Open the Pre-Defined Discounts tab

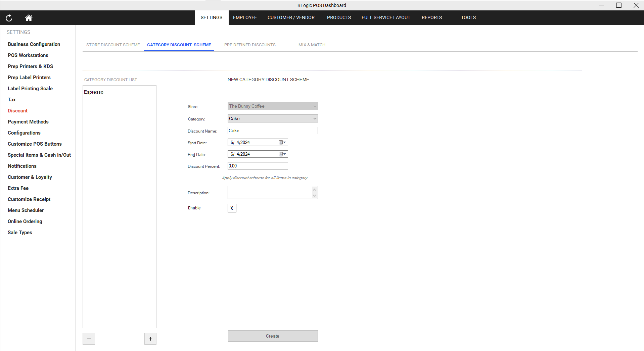tap(250, 45)
